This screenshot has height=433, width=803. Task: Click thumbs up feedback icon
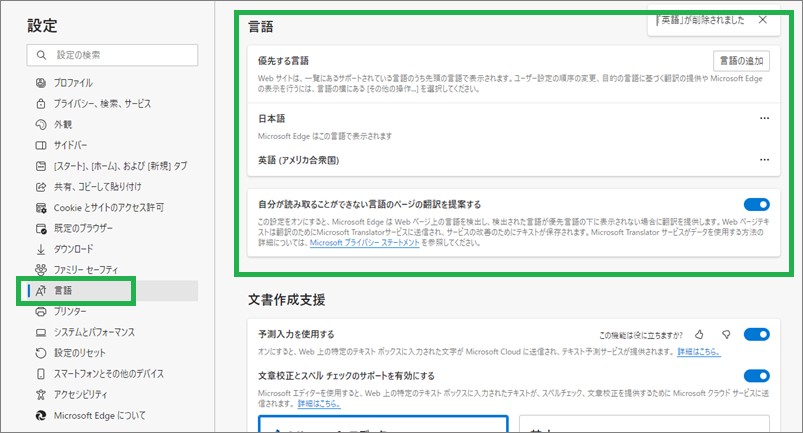(699, 335)
